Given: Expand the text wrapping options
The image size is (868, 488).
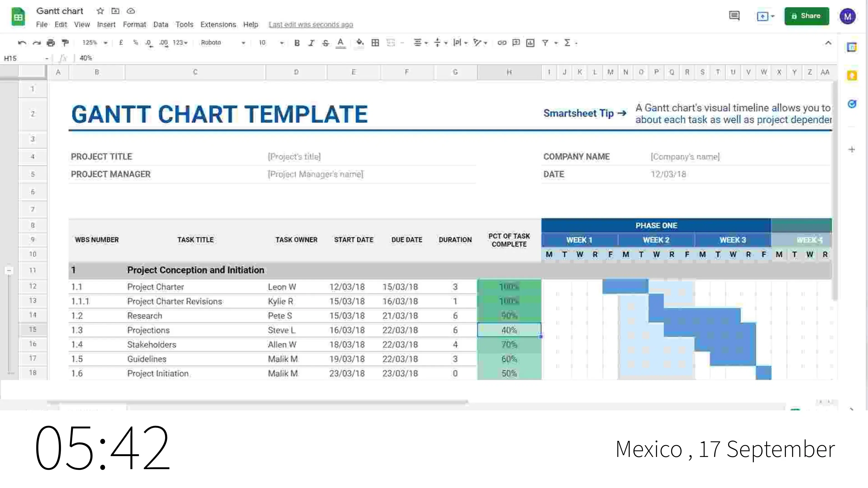Looking at the screenshot, I should coord(466,43).
